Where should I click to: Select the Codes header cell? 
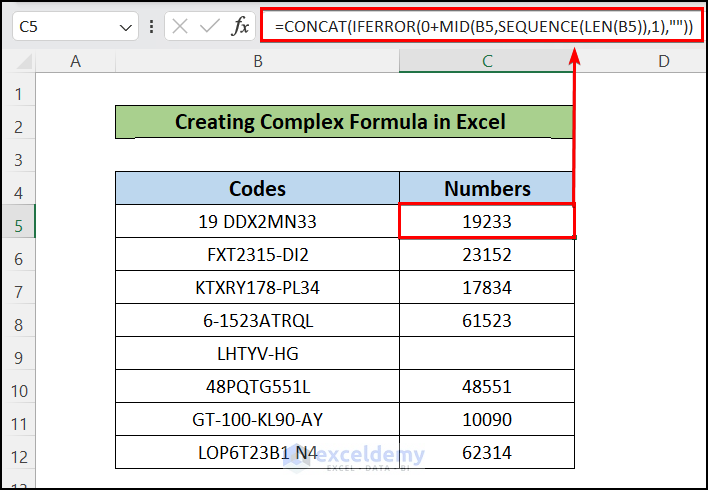(257, 188)
